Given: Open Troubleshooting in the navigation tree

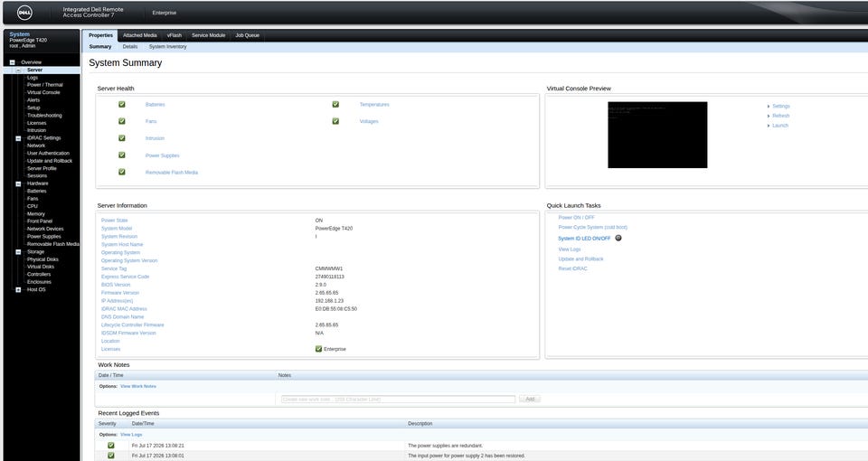Looking at the screenshot, I should pyautogui.click(x=44, y=115).
